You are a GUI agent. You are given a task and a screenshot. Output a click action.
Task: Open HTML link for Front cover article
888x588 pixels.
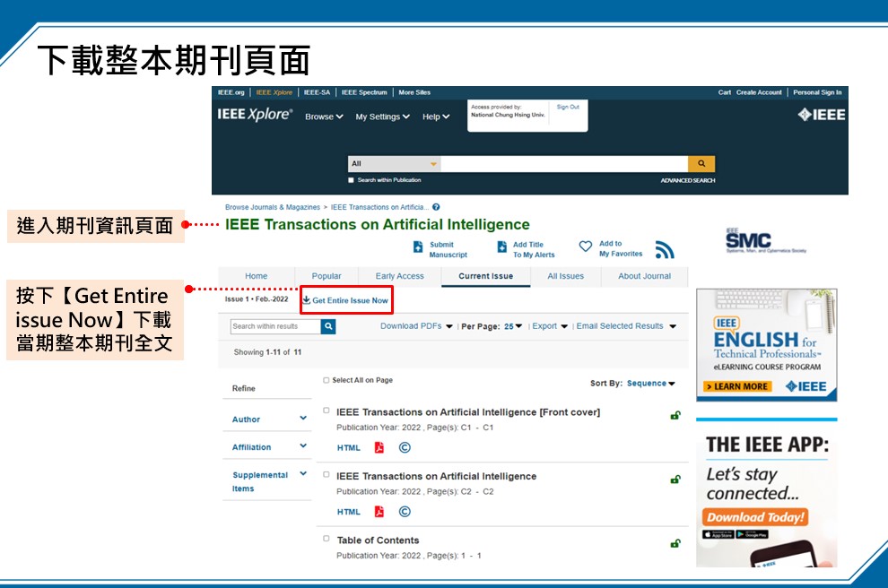pos(348,447)
